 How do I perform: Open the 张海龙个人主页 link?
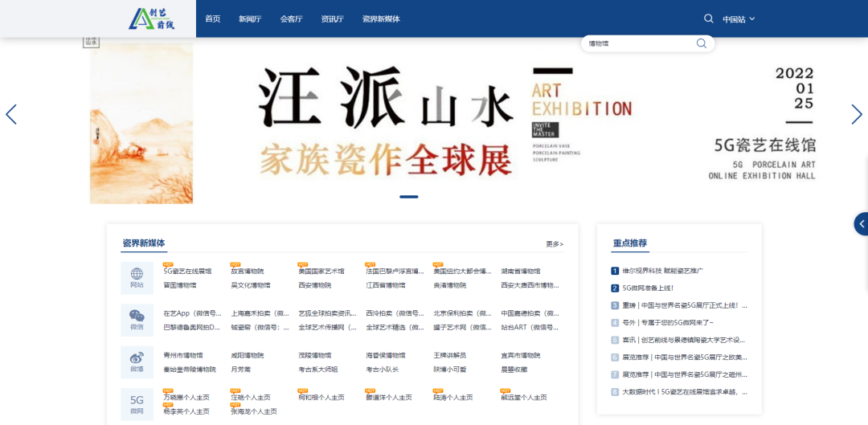tap(254, 411)
